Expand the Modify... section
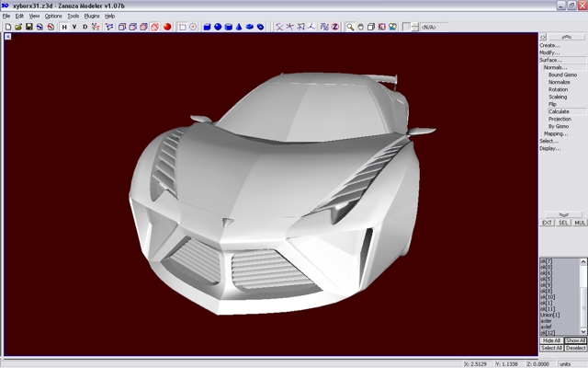This screenshot has height=368, width=588. coord(549,52)
